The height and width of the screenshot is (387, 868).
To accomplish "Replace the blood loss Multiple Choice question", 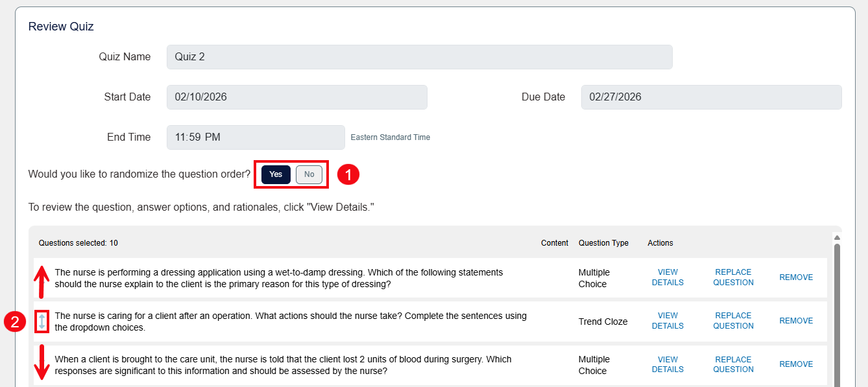I will [x=733, y=364].
